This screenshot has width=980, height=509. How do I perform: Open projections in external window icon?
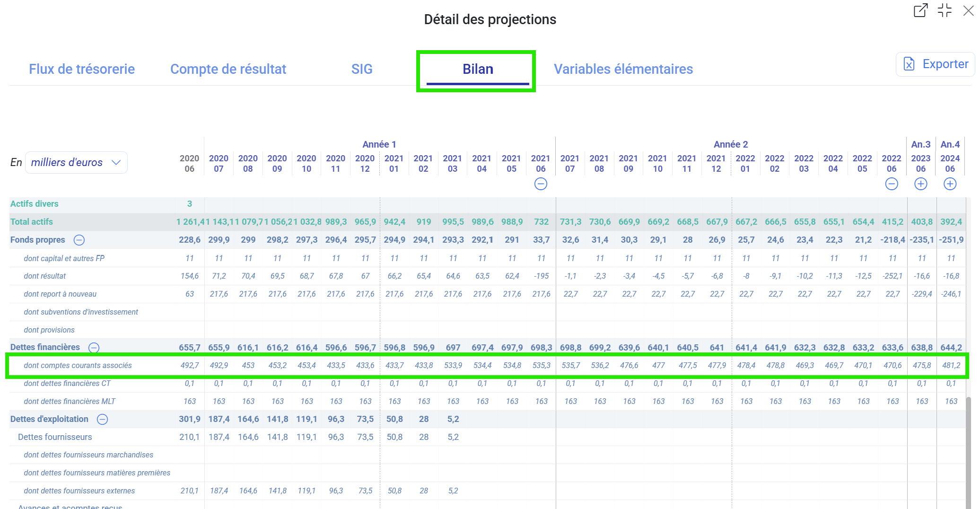[x=920, y=10]
